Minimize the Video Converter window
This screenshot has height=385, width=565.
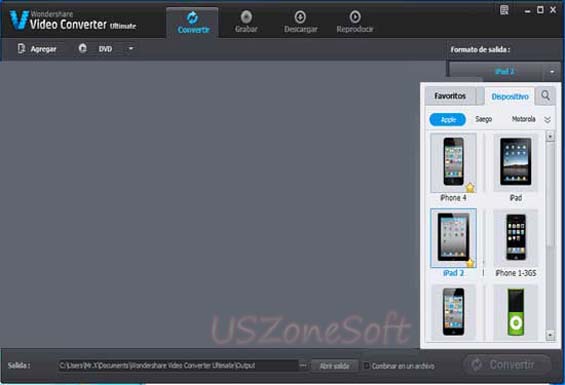(x=528, y=11)
